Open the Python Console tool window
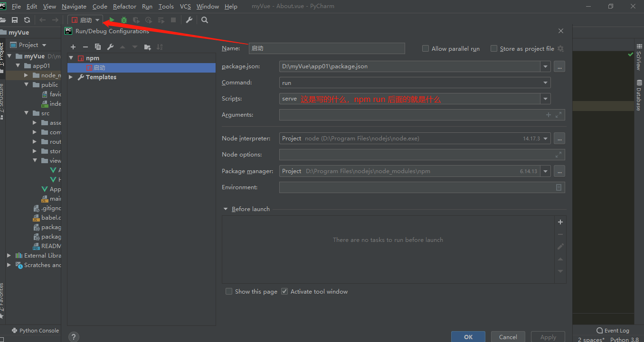This screenshot has height=342, width=644. [x=35, y=331]
